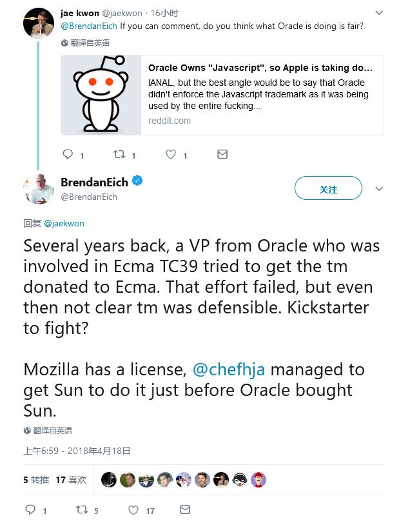Open the reddit.com Oracle Javascript link card

[x=222, y=95]
